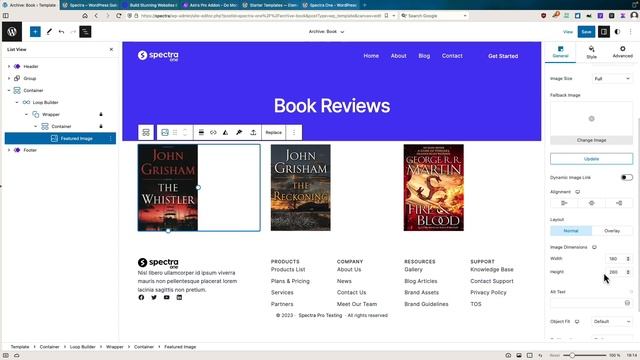The image size is (640, 360).
Task: Select The Reckoning book cover image
Action: click(301, 187)
